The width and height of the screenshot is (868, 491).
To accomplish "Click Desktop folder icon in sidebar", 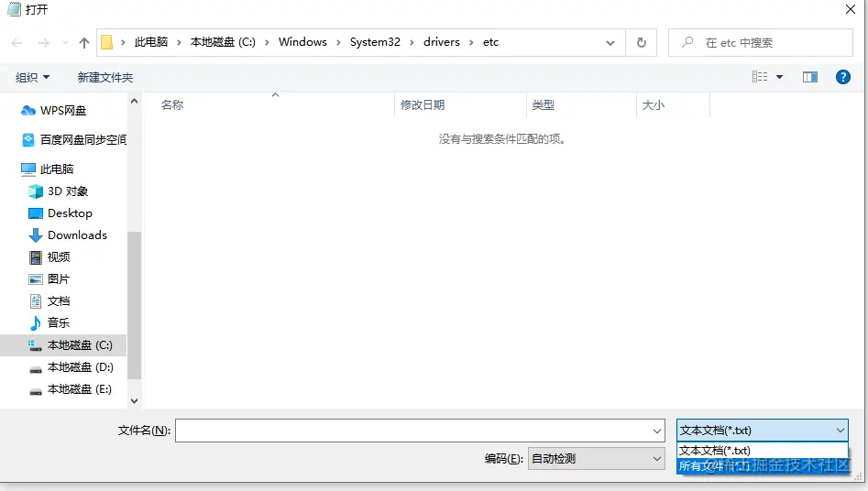I will 36,213.
